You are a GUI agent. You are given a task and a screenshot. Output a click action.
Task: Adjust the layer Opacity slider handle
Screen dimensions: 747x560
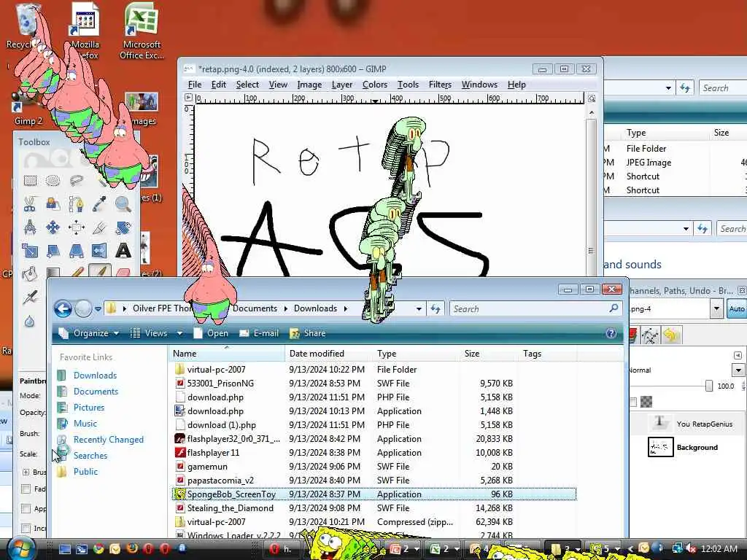click(x=709, y=386)
